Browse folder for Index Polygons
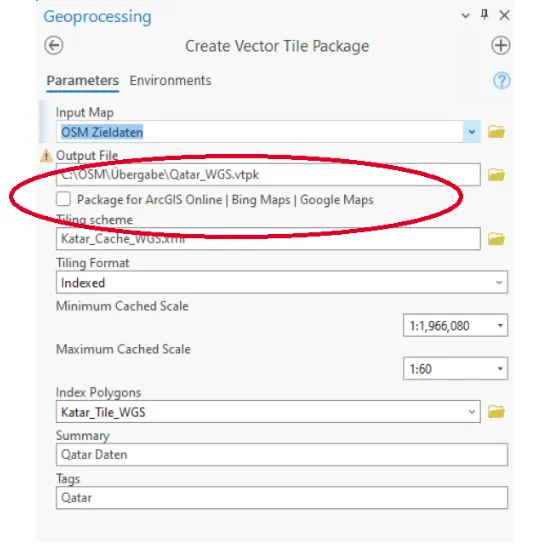 496,412
